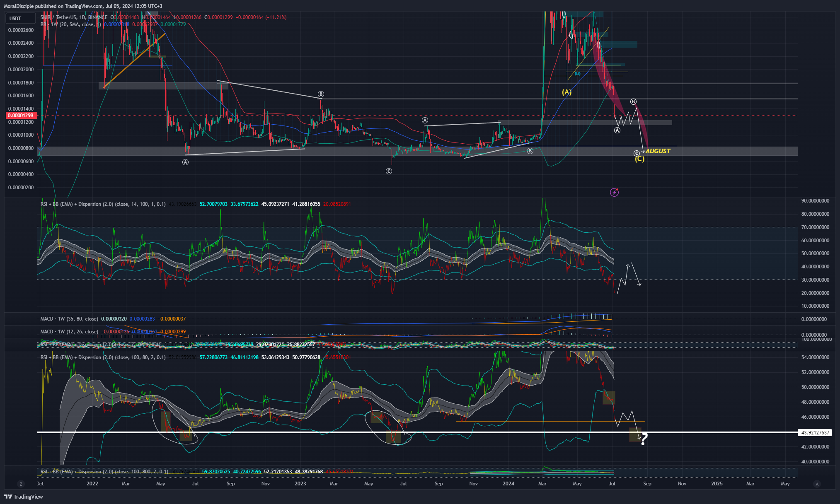
Task: Click the 2025 label on time axis
Action: tap(717, 484)
